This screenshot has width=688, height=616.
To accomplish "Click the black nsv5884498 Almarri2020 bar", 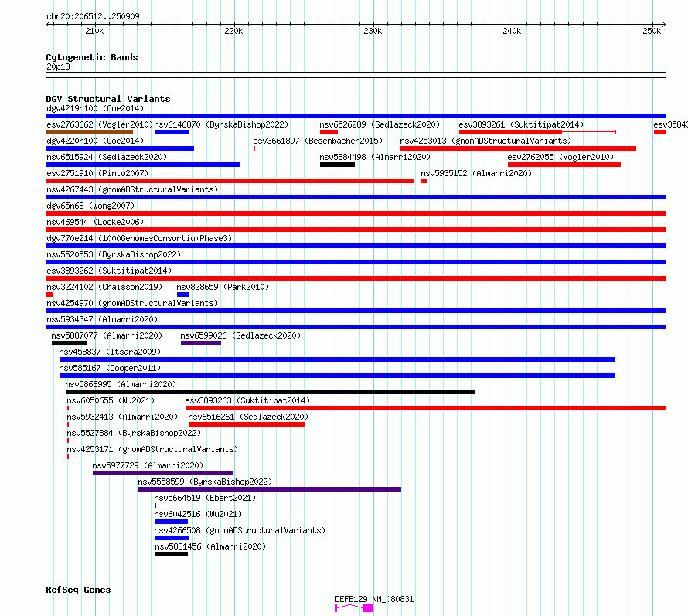I will tap(337, 165).
